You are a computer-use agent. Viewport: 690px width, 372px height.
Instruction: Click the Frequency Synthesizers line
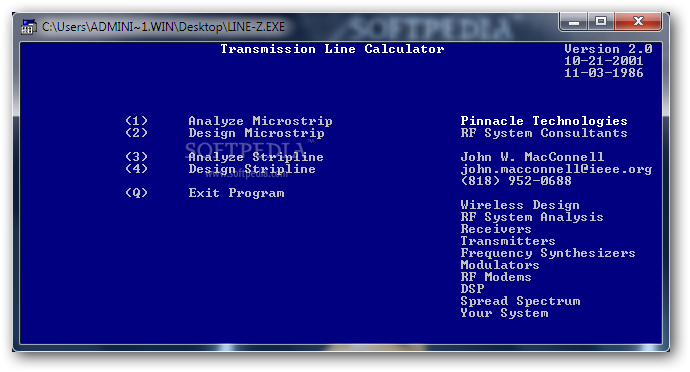[x=548, y=253]
